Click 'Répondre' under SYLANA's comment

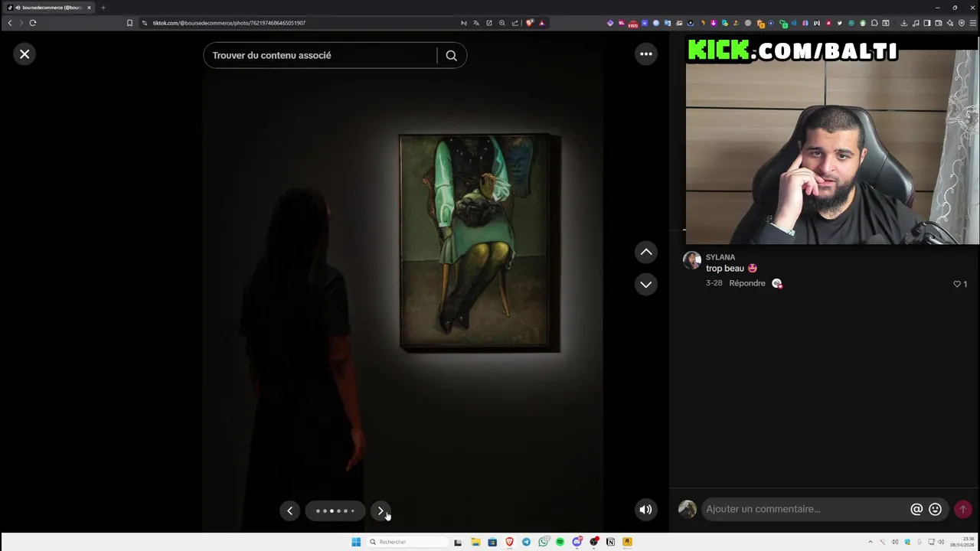[747, 283]
